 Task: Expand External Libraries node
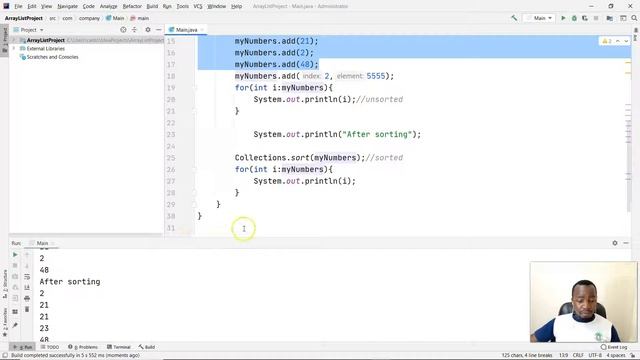tap(15, 49)
